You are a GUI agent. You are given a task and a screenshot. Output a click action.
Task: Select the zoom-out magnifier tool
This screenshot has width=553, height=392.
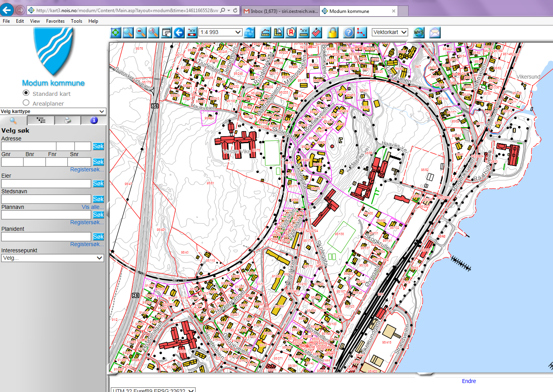coord(141,32)
